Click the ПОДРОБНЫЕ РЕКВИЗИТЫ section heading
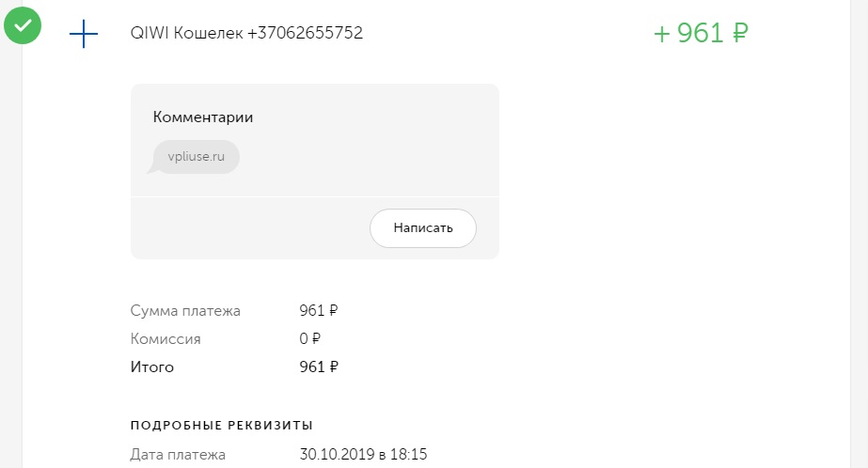 click(221, 426)
